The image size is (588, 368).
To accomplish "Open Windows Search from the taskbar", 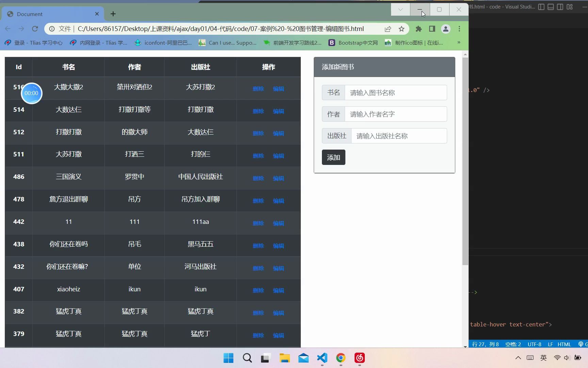I will click(x=247, y=358).
